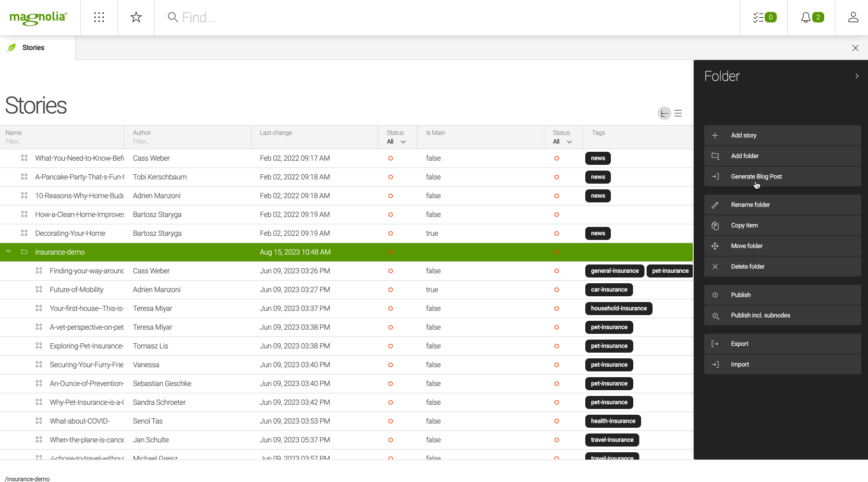868x482 pixels.
Task: Click the Delete folder X icon
Action: [x=715, y=267]
